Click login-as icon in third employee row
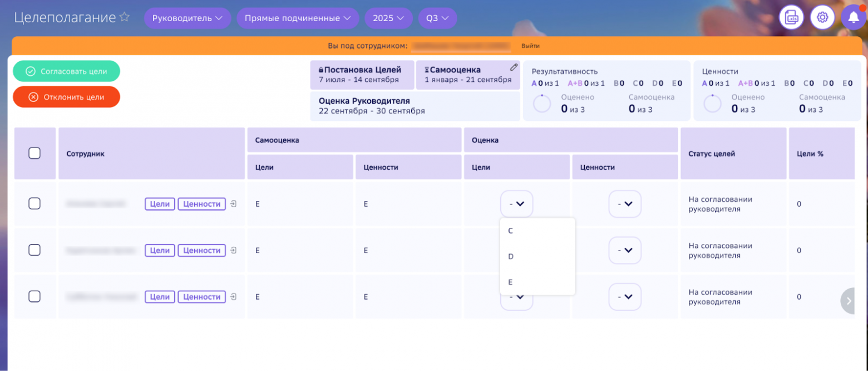 [233, 297]
